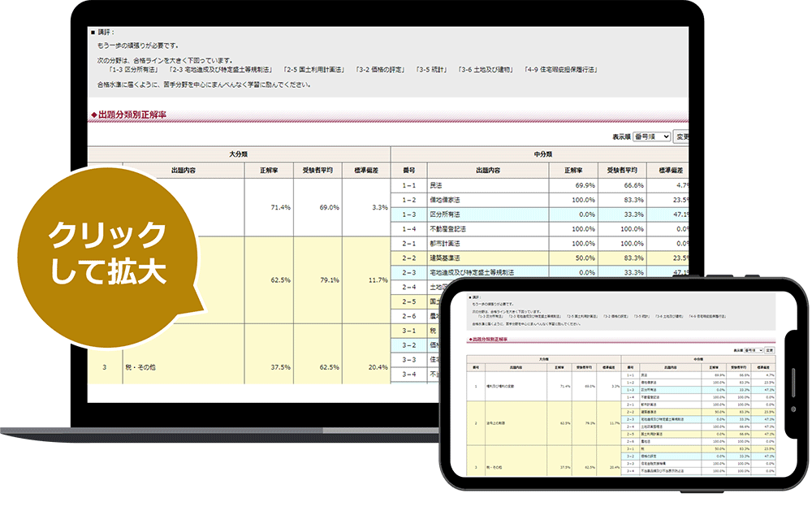Click 37.5% in the 税・その他 row on laptop
The image size is (812, 511).
[281, 367]
